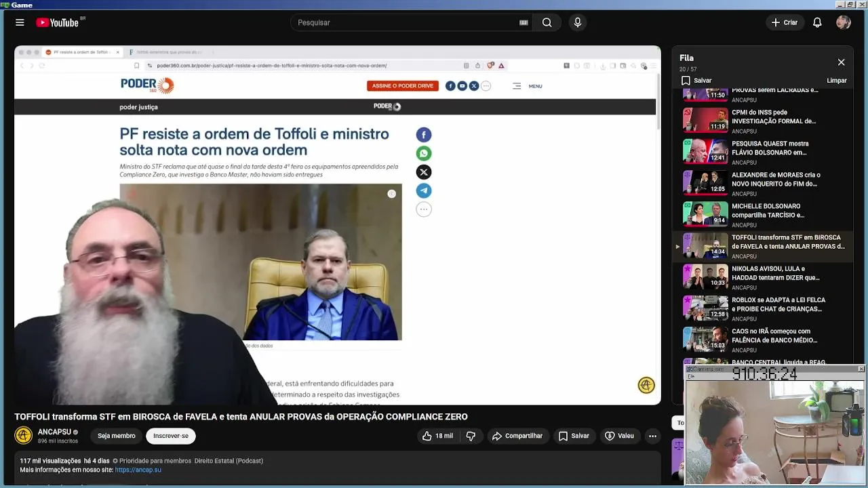
Task: Play queue video MICHELLE BOLSONARO compartilha
Action: click(764, 214)
